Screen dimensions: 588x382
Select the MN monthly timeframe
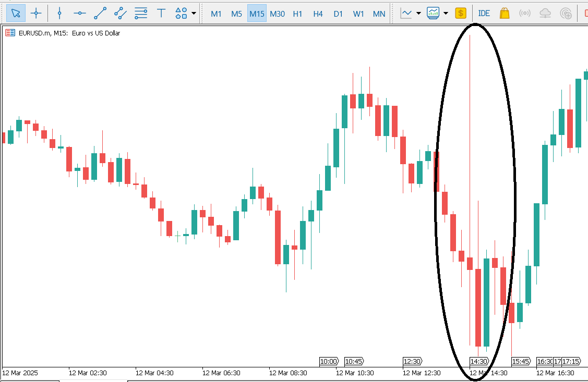[379, 14]
